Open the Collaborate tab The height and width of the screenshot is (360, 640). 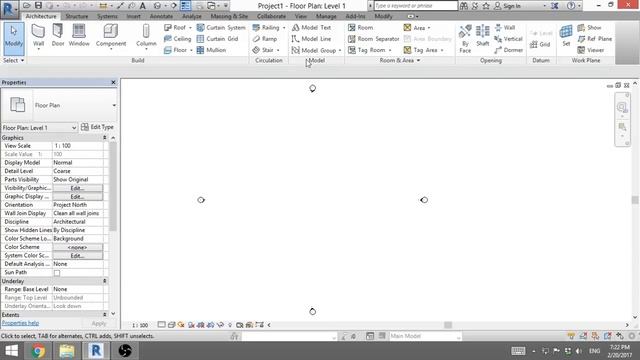tap(271, 16)
